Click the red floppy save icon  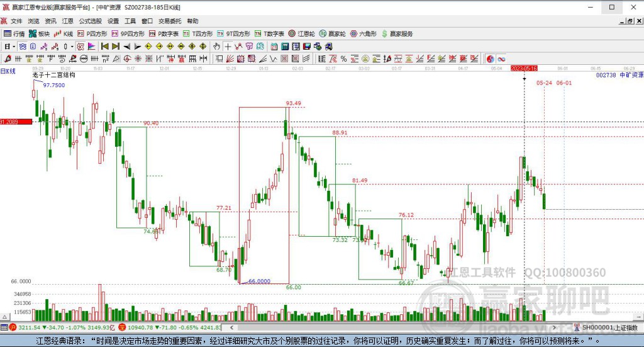pos(306,47)
